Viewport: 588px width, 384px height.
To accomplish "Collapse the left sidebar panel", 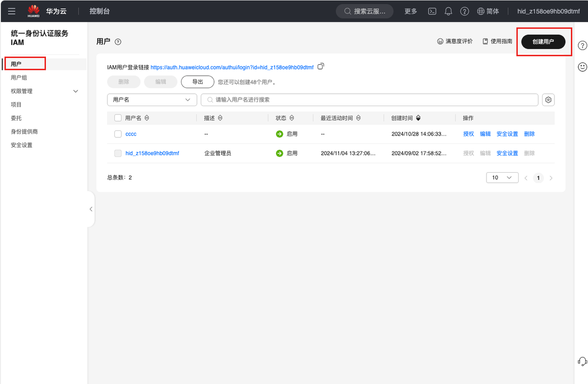I will pyautogui.click(x=91, y=209).
